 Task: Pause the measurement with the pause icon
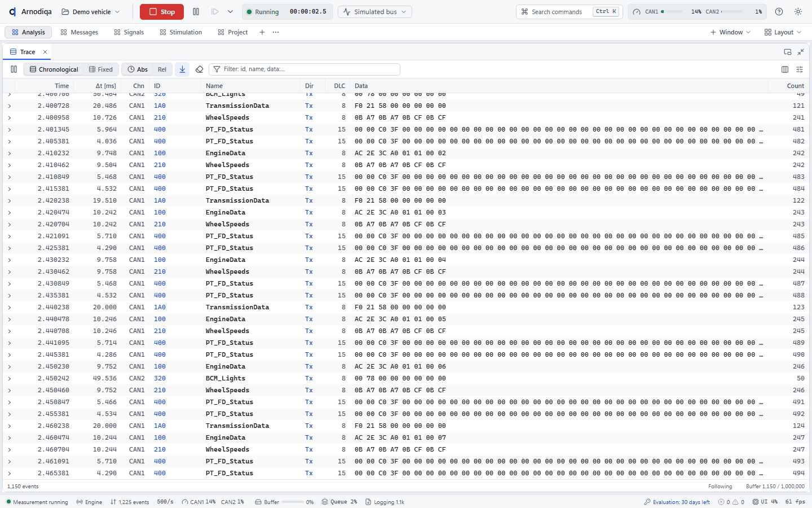pos(196,12)
